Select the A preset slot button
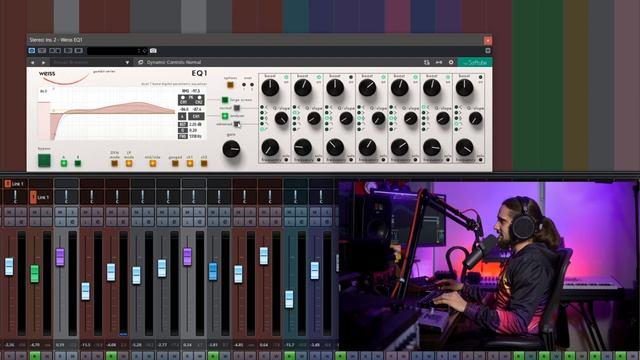 [x=64, y=163]
